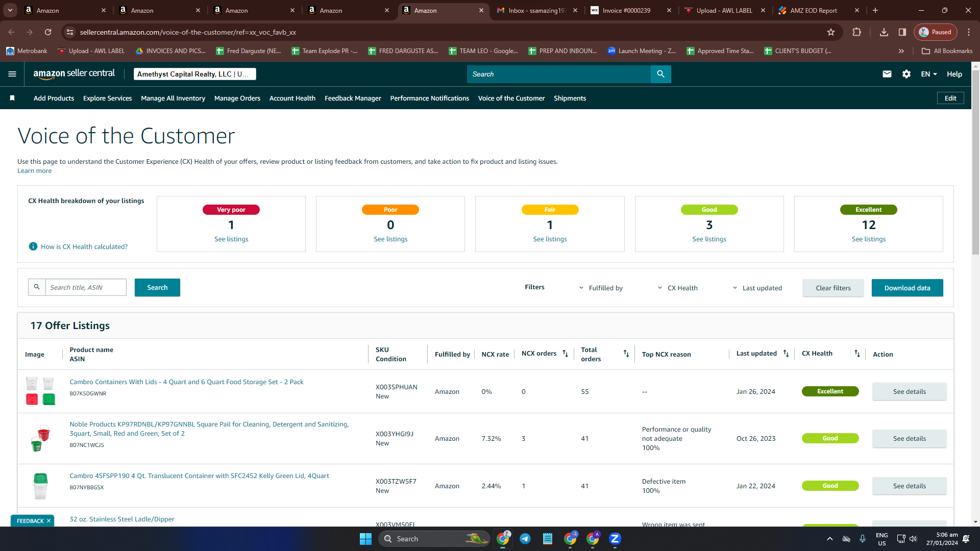The height and width of the screenshot is (551, 980).
Task: Click the Download data button
Action: click(x=907, y=288)
